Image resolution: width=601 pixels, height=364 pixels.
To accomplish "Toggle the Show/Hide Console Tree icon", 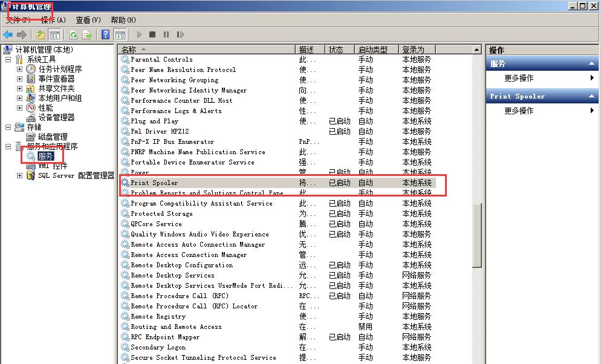I will 56,34.
